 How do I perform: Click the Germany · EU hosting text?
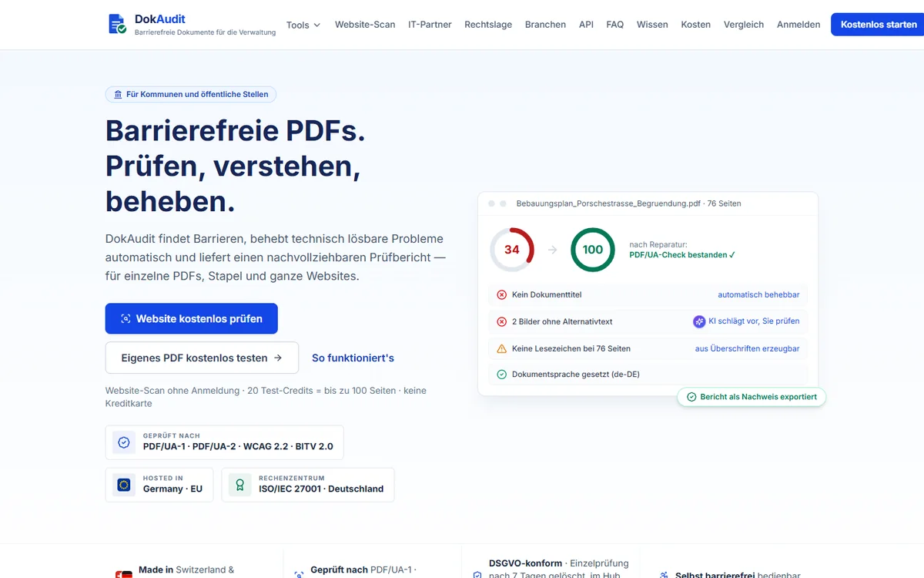[172, 489]
